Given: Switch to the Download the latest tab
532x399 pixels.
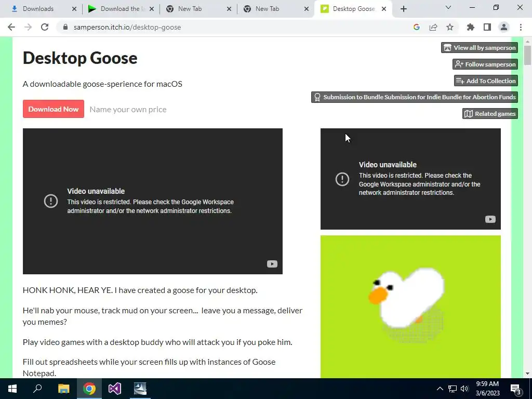Looking at the screenshot, I should tap(120, 9).
